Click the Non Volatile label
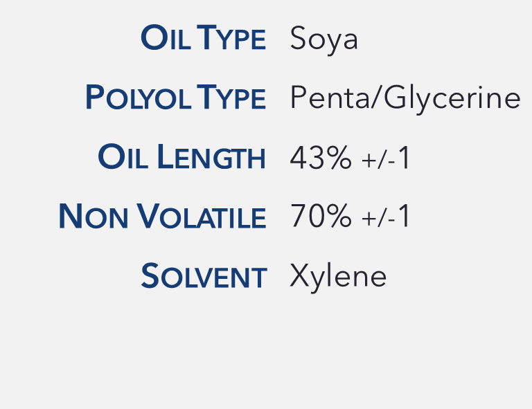Viewport: 532px width, 409px height. click(162, 217)
